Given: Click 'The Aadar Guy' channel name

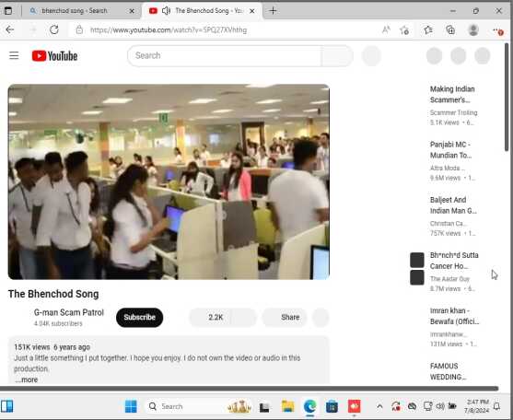Looking at the screenshot, I should 449,279.
